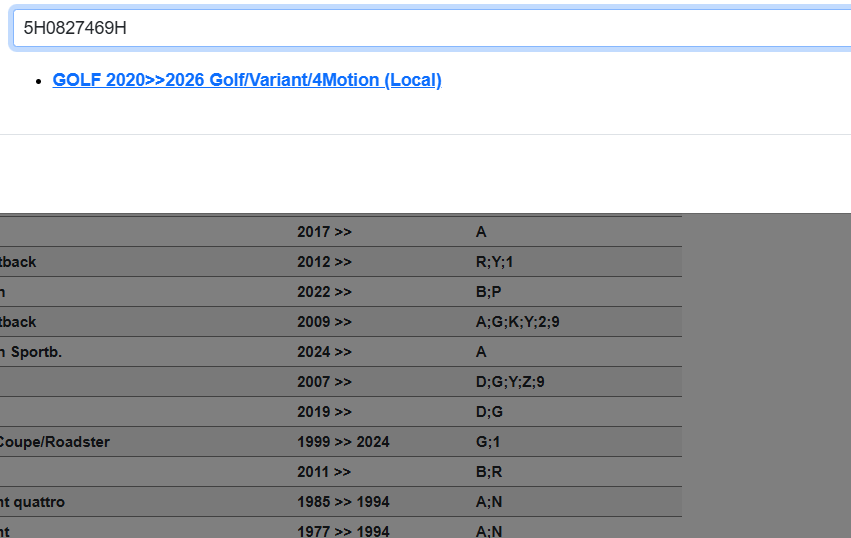The width and height of the screenshot is (851, 538).
Task: Click the 2009 >> year cell
Action: [x=324, y=322]
